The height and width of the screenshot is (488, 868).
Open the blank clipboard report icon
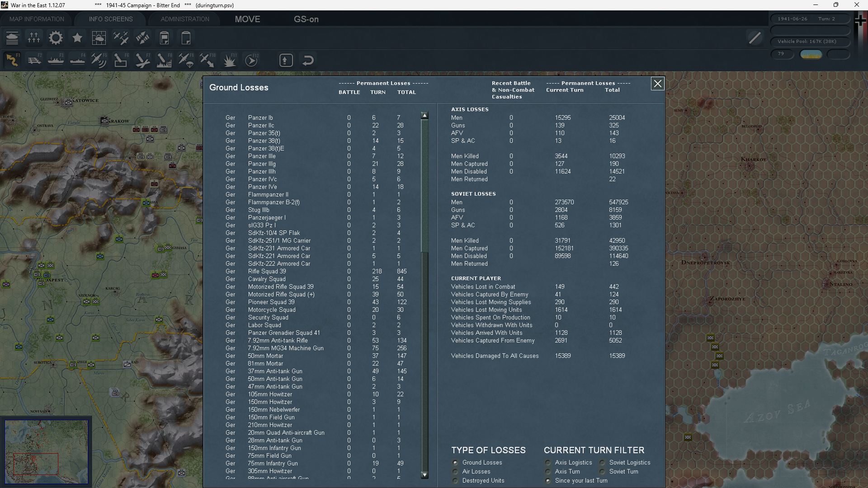186,38
